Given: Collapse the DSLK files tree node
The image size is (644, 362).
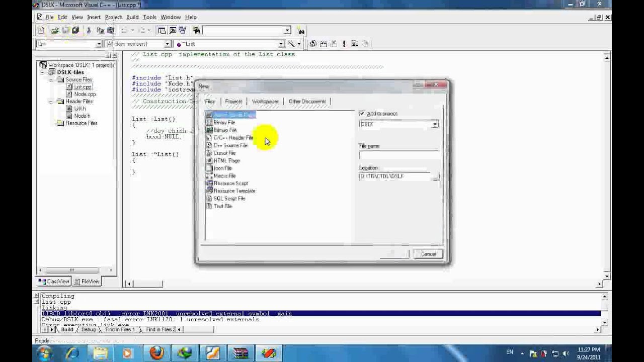Looking at the screenshot, I should [x=43, y=72].
